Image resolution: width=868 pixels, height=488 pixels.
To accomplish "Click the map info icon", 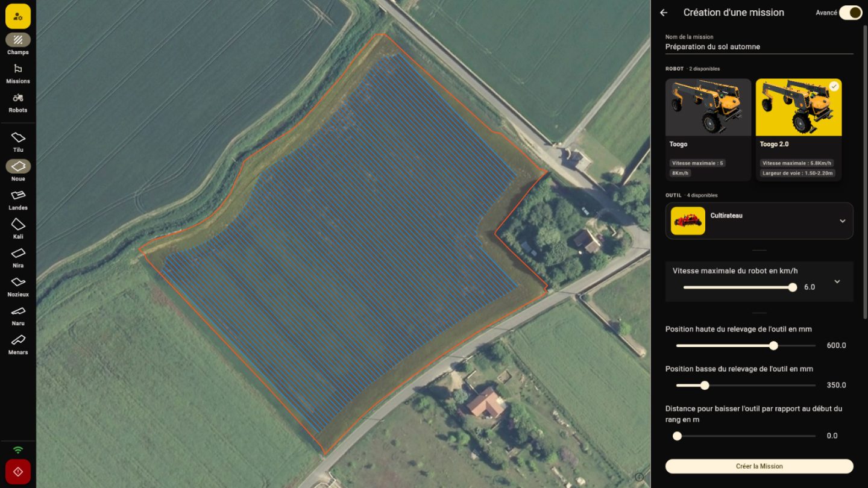I will click(640, 477).
